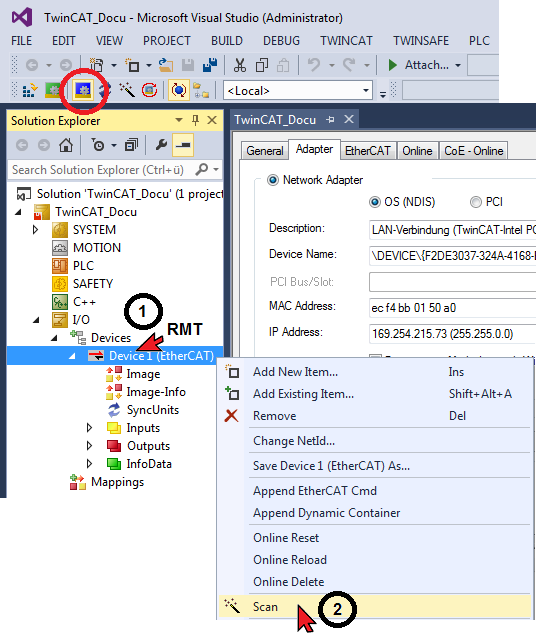Open the TWINSAFE menu
The image size is (546, 634).
tap(421, 40)
